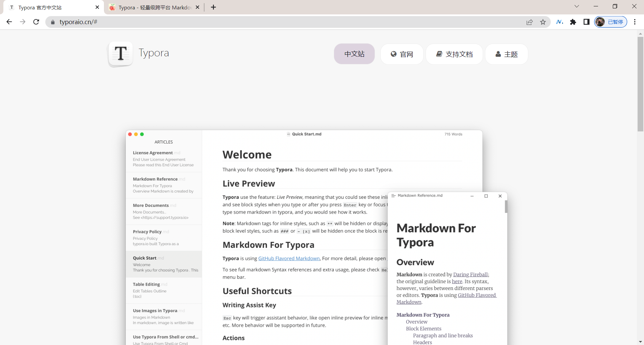This screenshot has width=644, height=345.
Task: Click the red close dot in mockup
Action: [130, 134]
